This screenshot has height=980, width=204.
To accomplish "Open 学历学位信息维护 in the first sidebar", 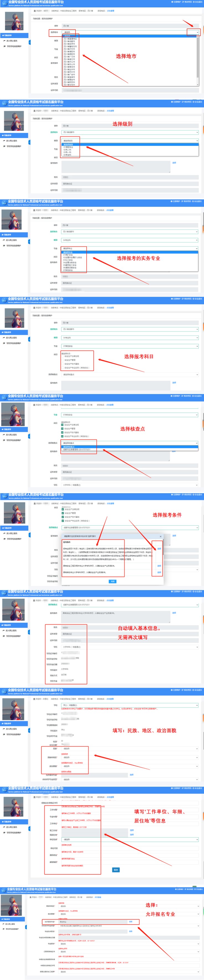I will tap(14, 47).
